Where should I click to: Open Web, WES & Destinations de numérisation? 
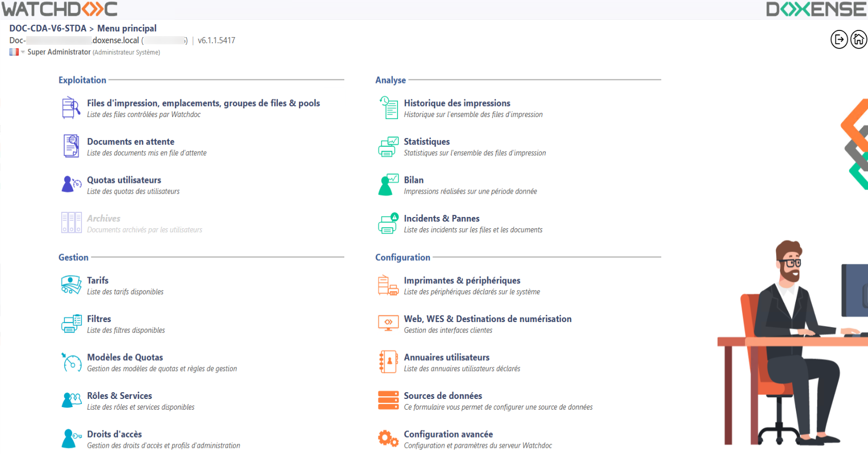pyautogui.click(x=487, y=319)
